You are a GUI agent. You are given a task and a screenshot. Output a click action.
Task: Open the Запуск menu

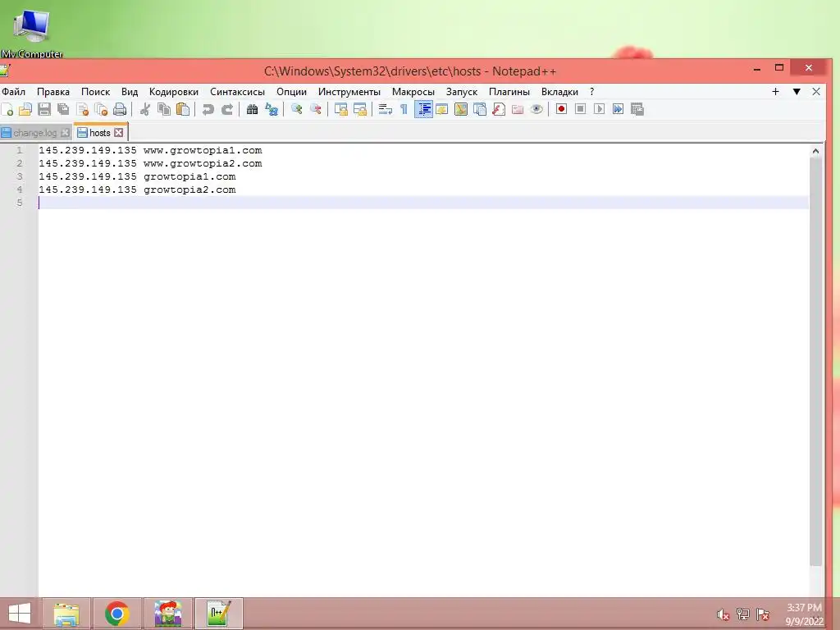tap(462, 92)
